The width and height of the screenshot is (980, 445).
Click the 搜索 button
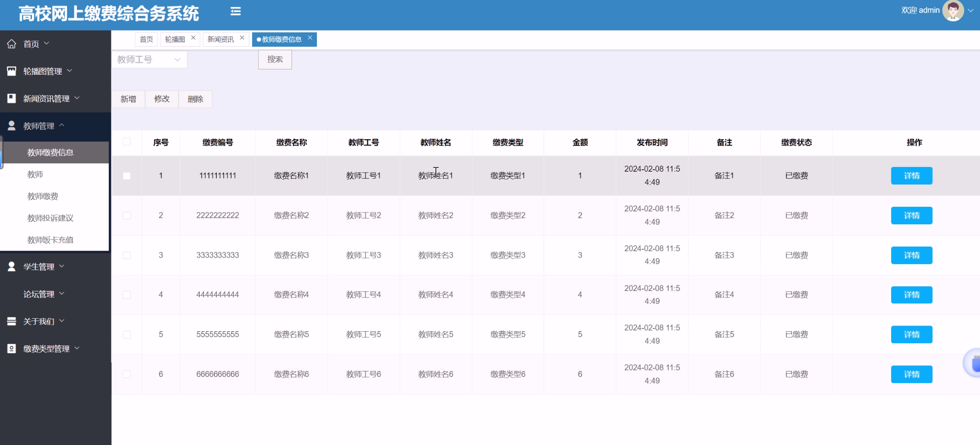tap(275, 60)
